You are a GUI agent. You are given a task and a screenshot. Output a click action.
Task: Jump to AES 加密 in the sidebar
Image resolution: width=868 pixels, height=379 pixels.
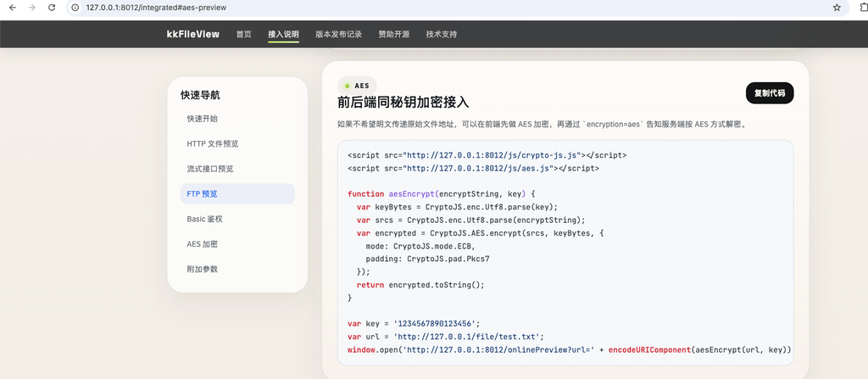(237, 244)
